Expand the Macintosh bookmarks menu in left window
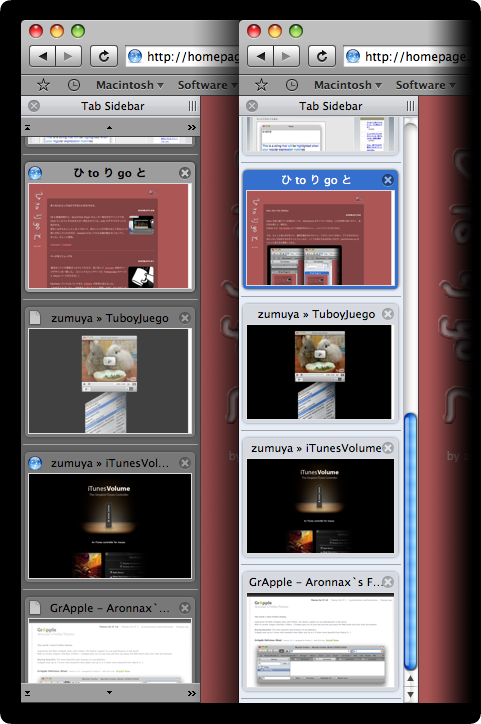 130,85
